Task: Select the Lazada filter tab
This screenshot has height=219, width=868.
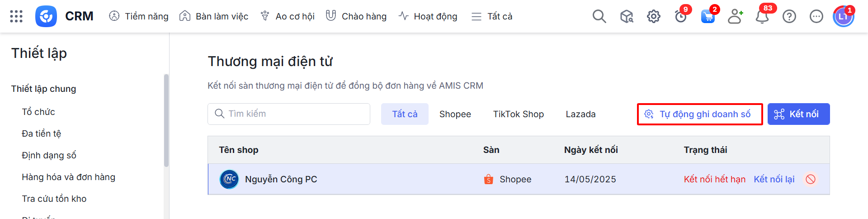Action: (x=580, y=114)
